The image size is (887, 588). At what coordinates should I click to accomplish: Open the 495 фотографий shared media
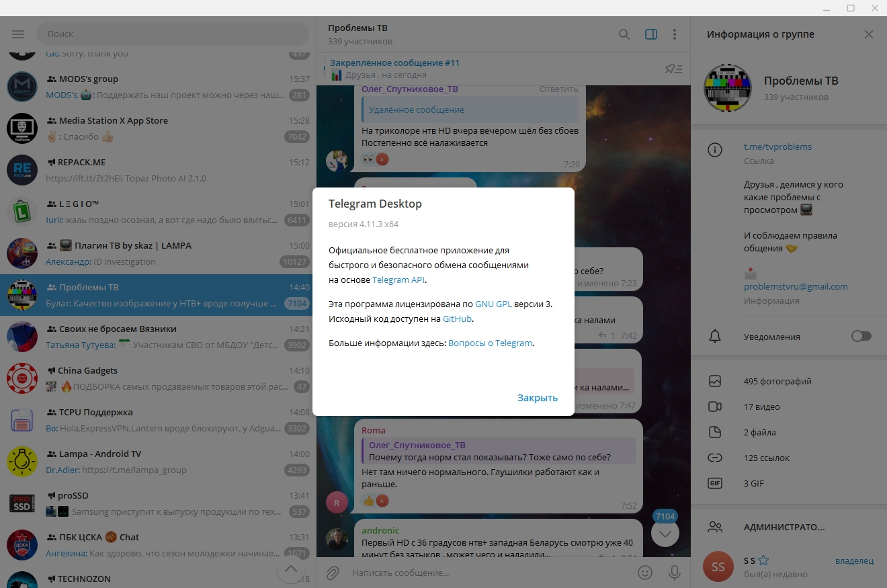point(789,381)
